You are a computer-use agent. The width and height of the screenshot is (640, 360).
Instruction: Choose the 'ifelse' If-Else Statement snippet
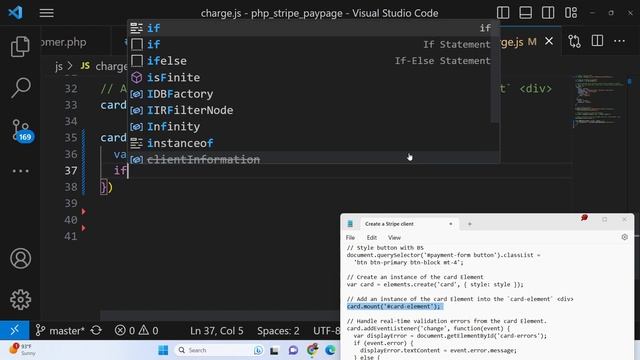[310, 61]
